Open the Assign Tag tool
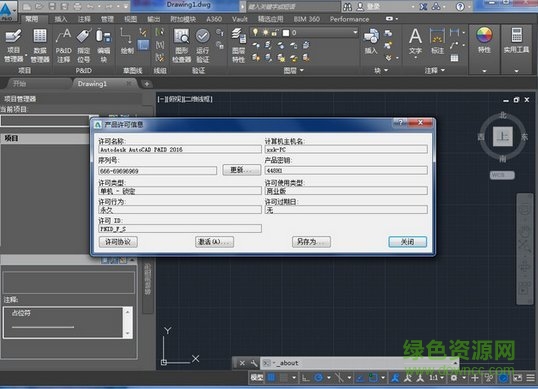Image resolution: width=538 pixels, height=389 pixels. 83,45
